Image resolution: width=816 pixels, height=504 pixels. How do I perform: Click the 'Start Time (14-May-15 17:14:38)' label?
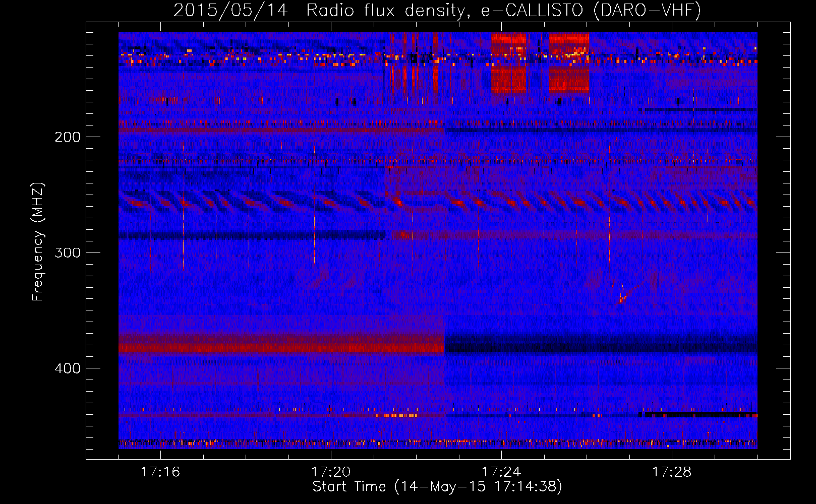[437, 487]
